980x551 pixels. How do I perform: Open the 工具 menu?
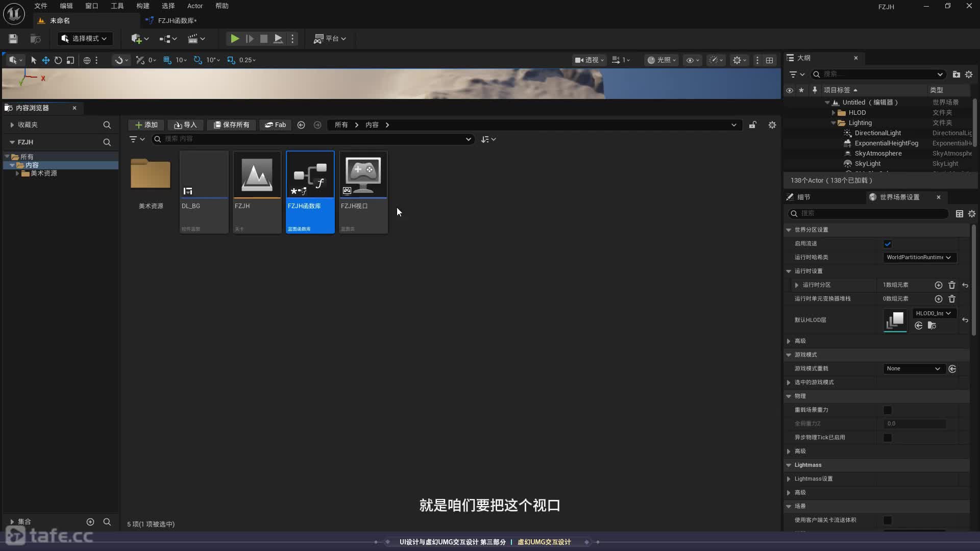117,6
